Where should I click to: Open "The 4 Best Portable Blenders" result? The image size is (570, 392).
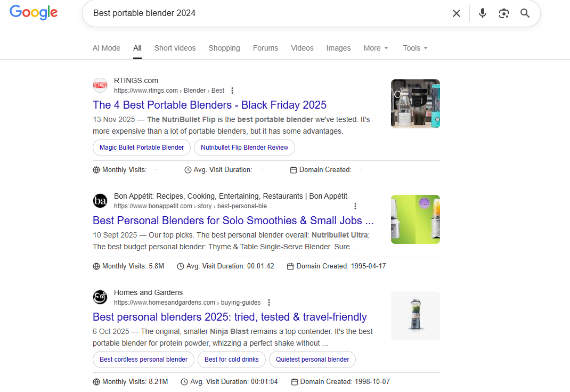(209, 105)
